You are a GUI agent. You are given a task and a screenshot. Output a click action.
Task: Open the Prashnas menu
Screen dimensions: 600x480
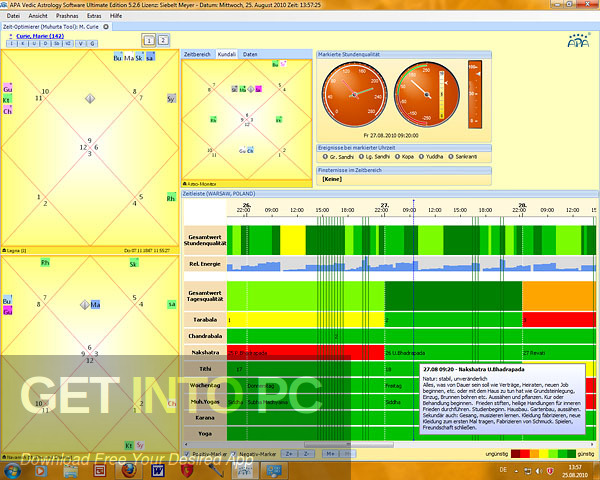(67, 16)
